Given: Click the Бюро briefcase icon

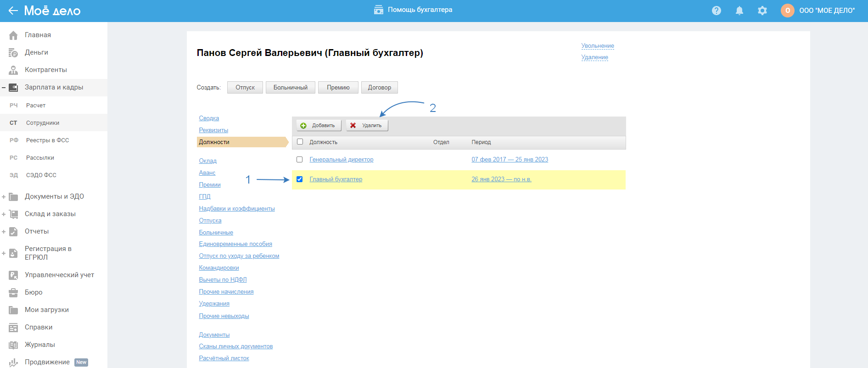Looking at the screenshot, I should coord(13,293).
